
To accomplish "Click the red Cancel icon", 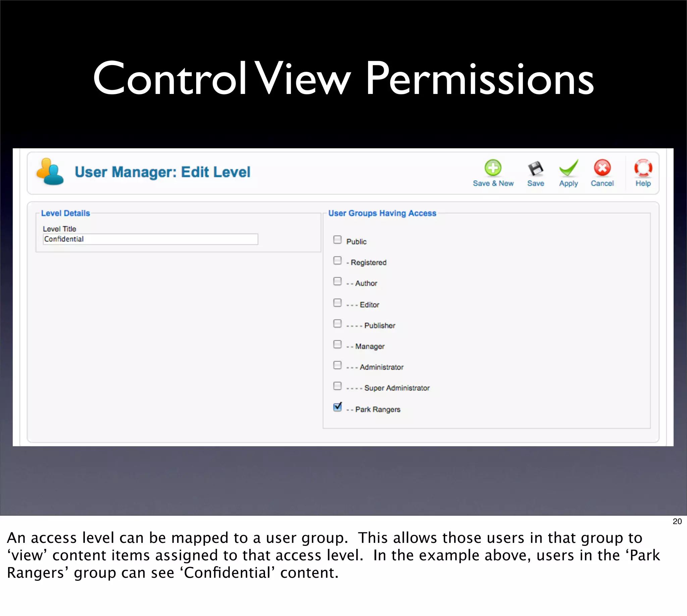I will coord(602,168).
